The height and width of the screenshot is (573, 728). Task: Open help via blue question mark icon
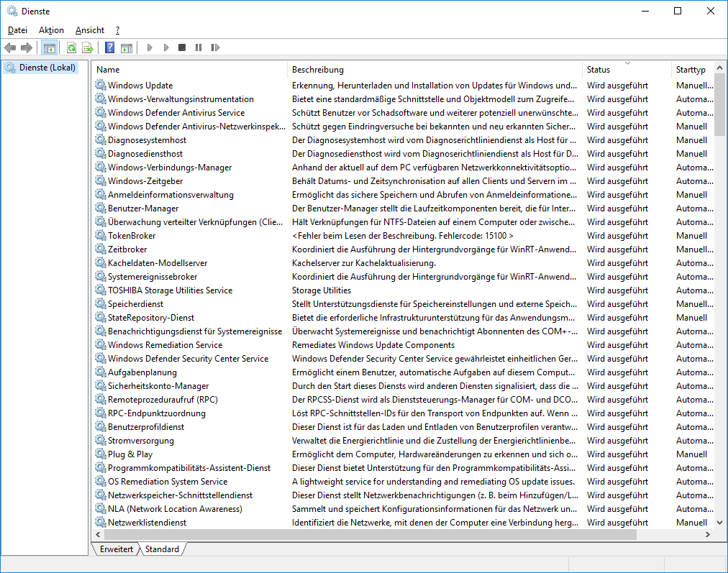pyautogui.click(x=109, y=47)
